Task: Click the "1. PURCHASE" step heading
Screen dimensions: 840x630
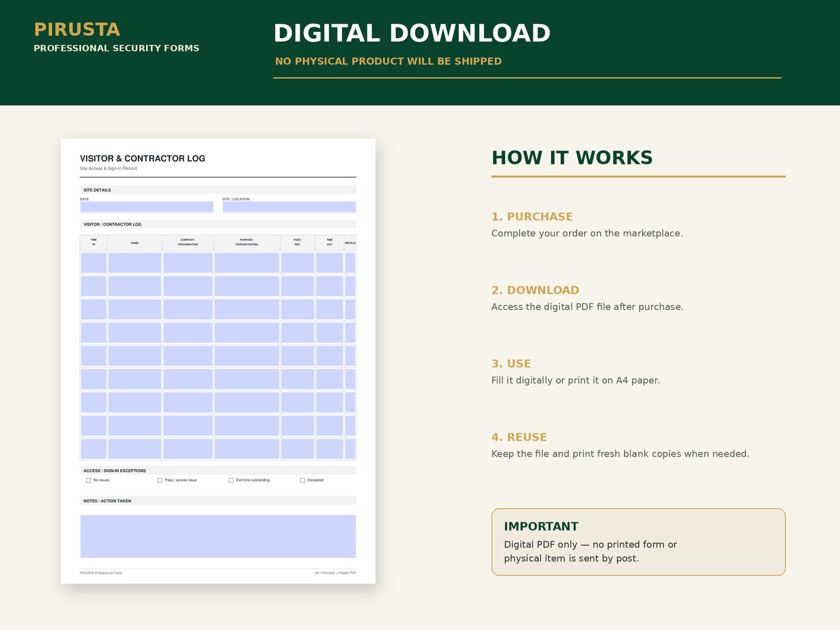Action: [x=532, y=217]
